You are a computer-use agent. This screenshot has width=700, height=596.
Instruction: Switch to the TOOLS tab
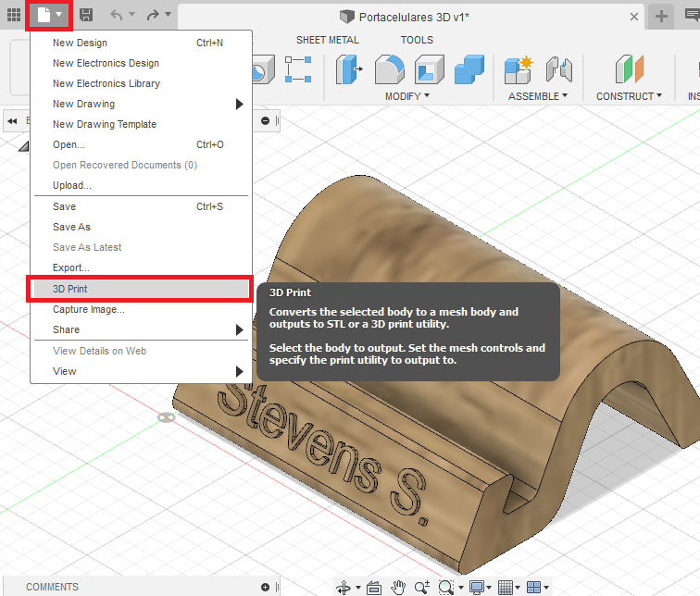tap(417, 40)
